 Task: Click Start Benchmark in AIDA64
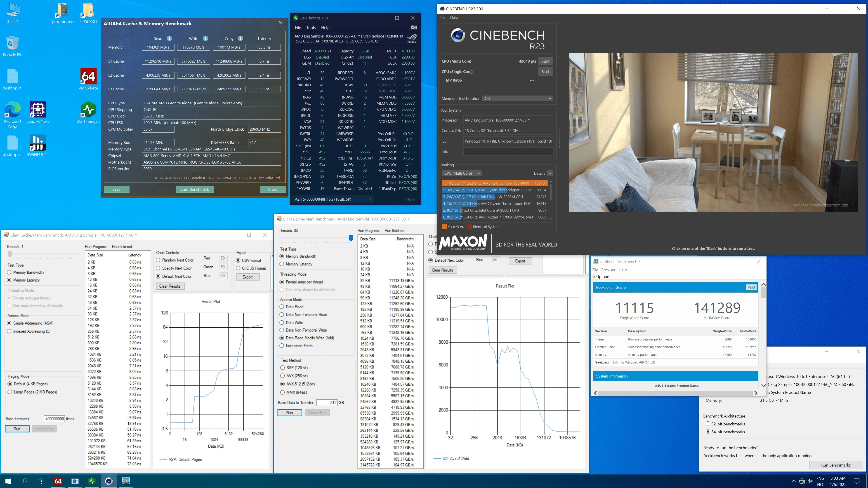[194, 189]
